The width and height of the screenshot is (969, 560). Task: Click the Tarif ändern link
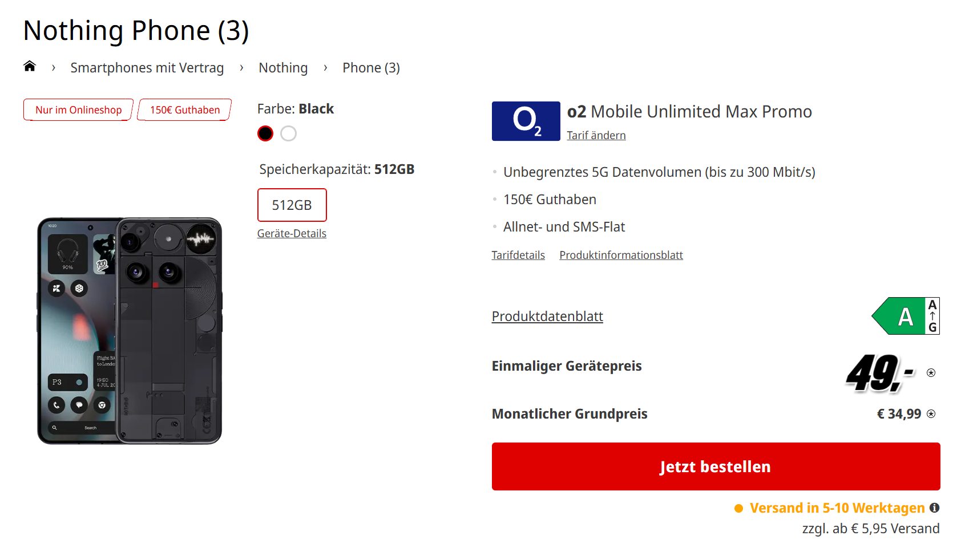[x=596, y=135]
